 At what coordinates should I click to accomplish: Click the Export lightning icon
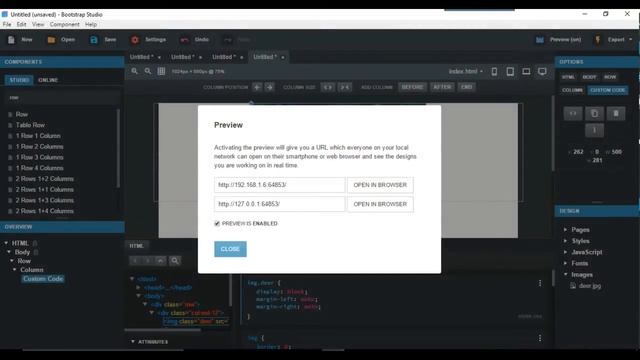598,40
